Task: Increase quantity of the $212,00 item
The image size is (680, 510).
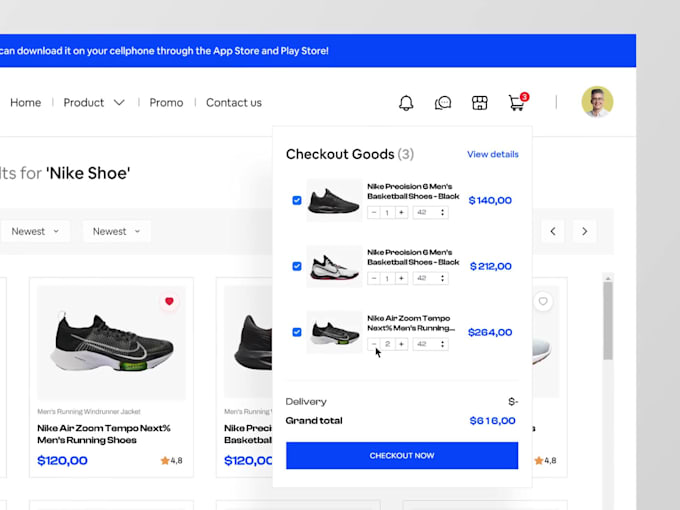Action: (402, 278)
